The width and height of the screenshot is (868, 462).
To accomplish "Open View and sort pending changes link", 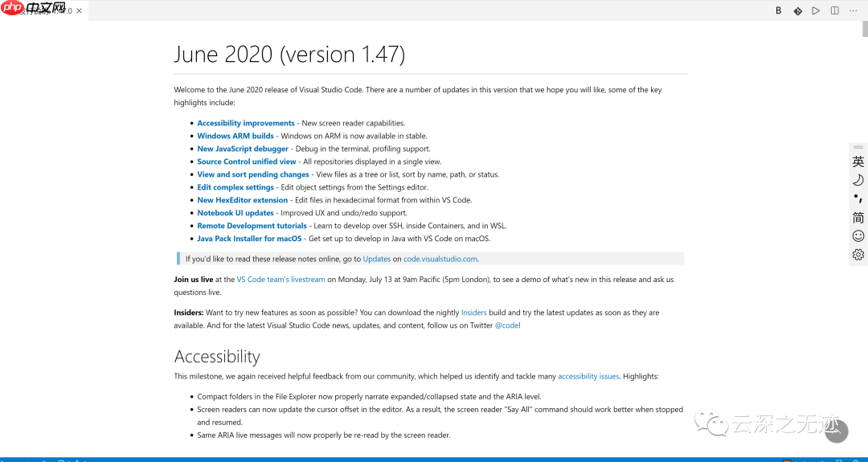I will (x=253, y=174).
